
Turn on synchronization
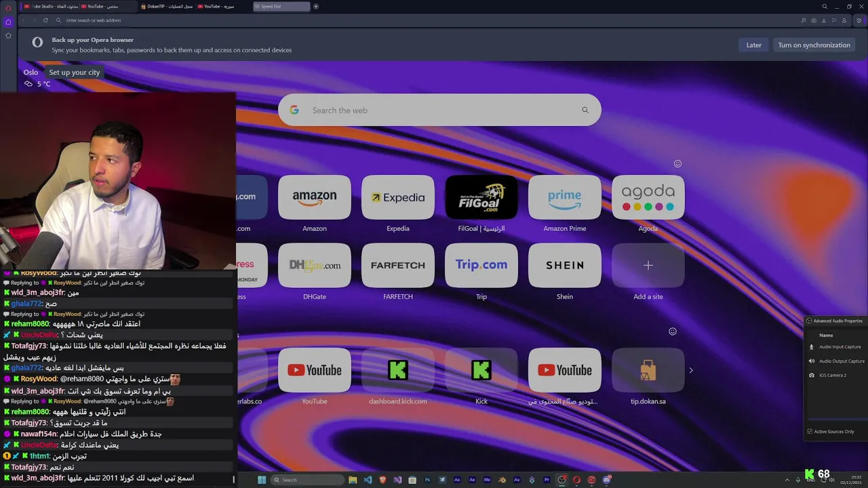pos(814,45)
